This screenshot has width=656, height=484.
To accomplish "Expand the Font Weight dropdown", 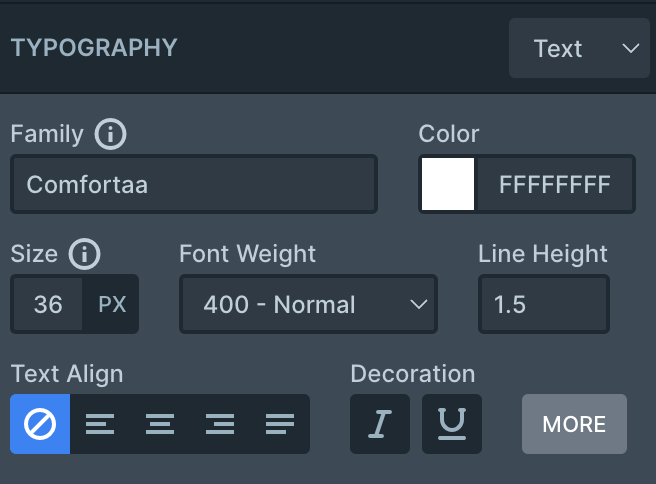I will click(x=308, y=304).
